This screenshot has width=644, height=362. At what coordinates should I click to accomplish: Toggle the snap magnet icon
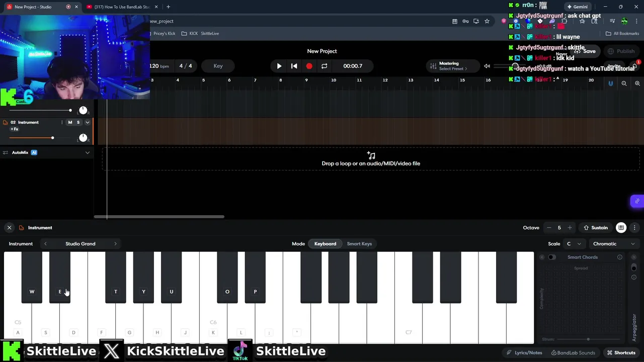[x=611, y=83]
